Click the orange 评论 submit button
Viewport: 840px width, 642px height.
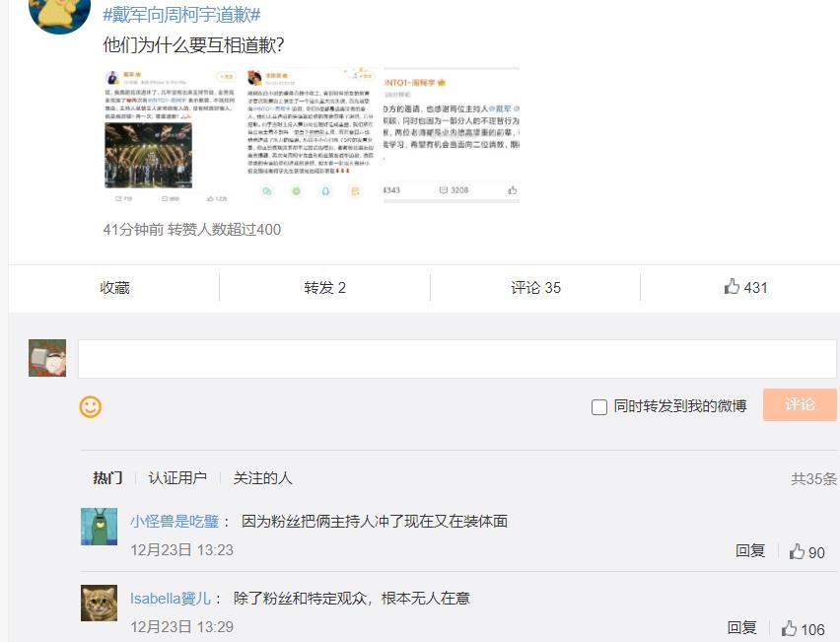click(x=801, y=405)
